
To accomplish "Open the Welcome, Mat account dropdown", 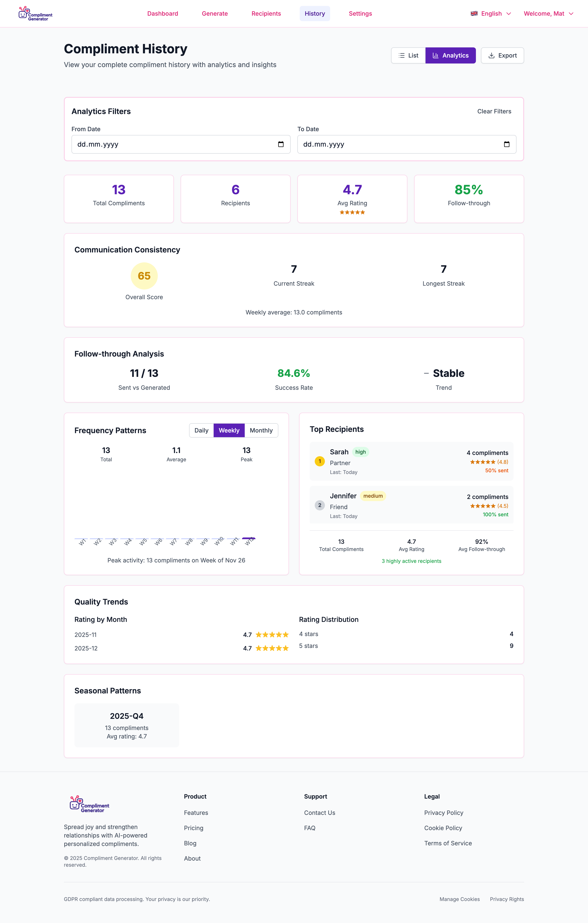I will 548,13.
